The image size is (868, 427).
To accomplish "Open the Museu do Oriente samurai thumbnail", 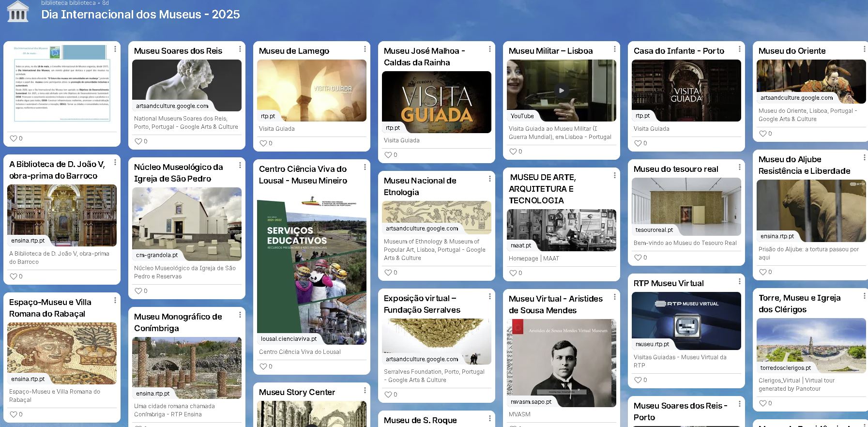I will tap(811, 81).
